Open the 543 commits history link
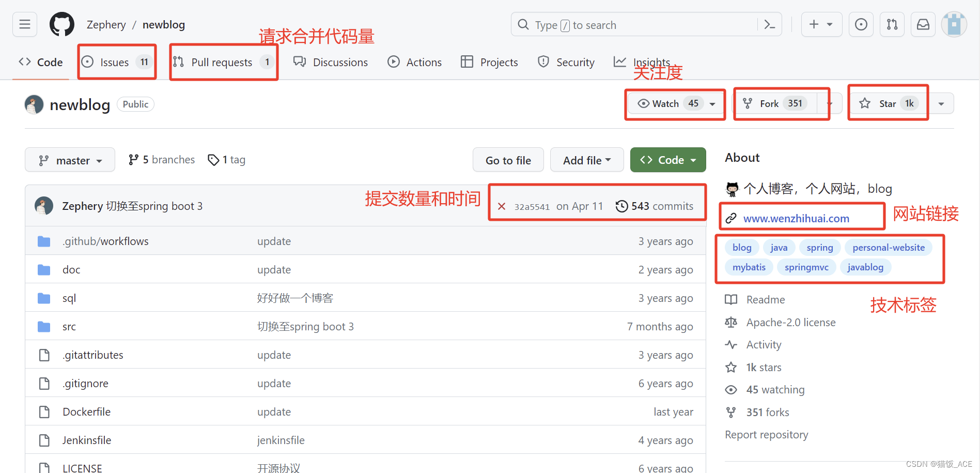This screenshot has width=980, height=473. 655,206
